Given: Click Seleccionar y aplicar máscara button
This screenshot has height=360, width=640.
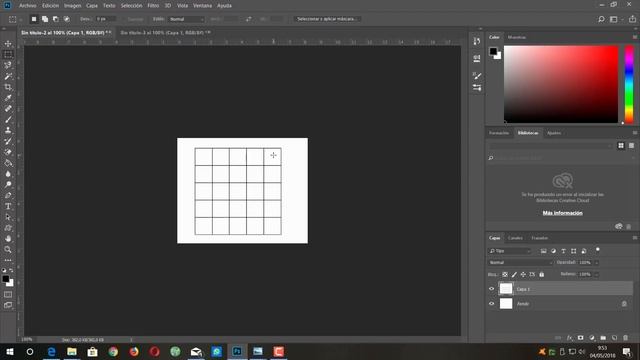Looking at the screenshot, I should pyautogui.click(x=326, y=19).
